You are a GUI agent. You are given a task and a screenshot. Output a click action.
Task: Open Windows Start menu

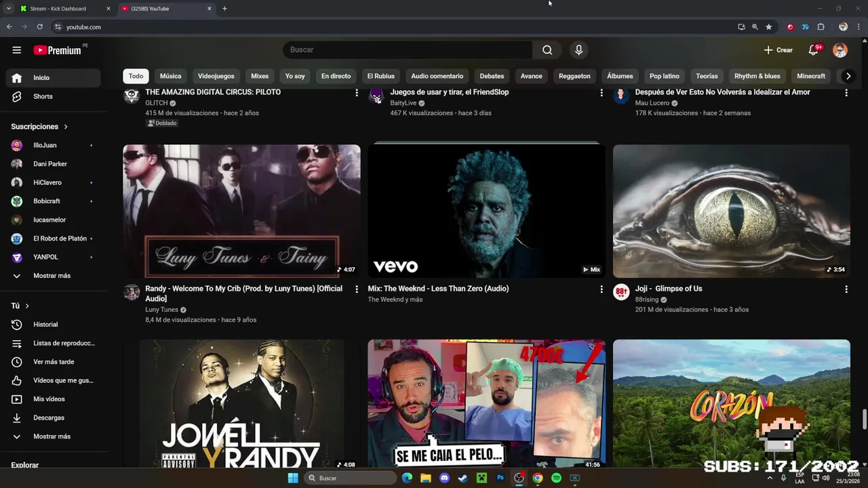(293, 478)
